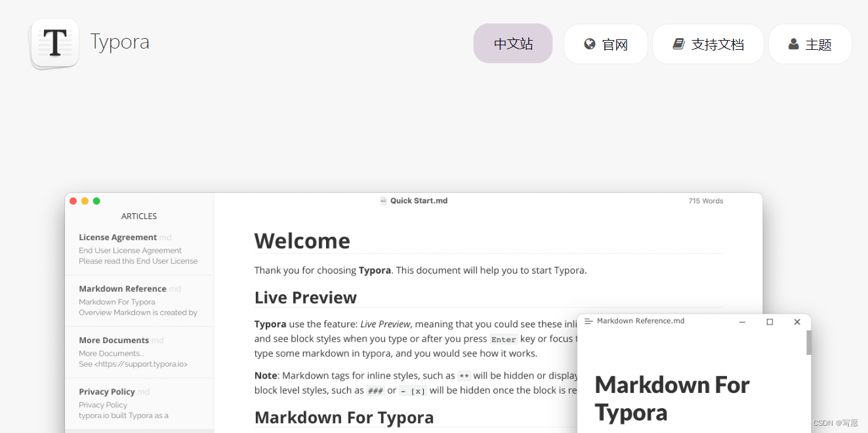This screenshot has height=433, width=868.
Task: Click the book icon beside 支持文档
Action: (x=679, y=44)
